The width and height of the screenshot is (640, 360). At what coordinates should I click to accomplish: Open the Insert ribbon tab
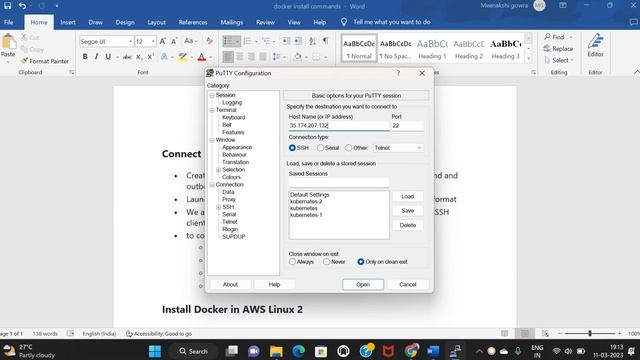[68, 22]
